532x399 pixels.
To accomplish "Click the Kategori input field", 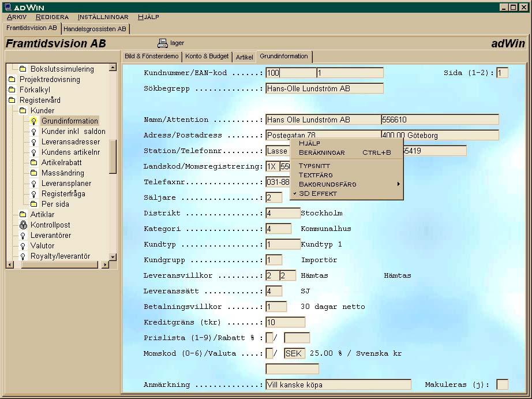I will point(278,229).
